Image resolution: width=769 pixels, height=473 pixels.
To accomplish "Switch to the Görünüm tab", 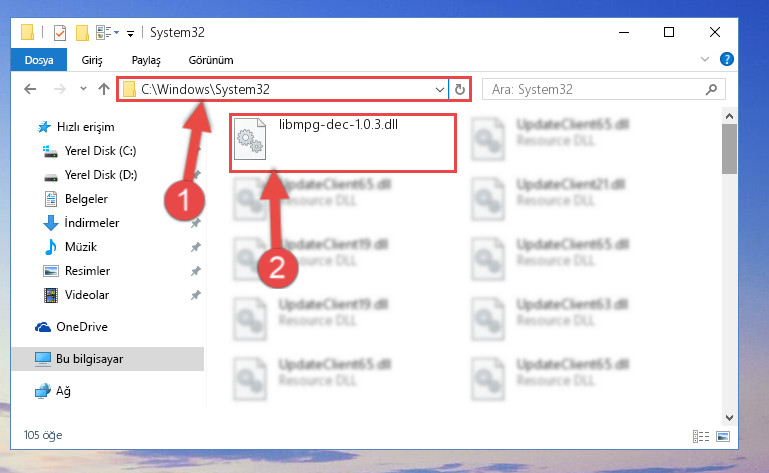I will click(x=211, y=60).
